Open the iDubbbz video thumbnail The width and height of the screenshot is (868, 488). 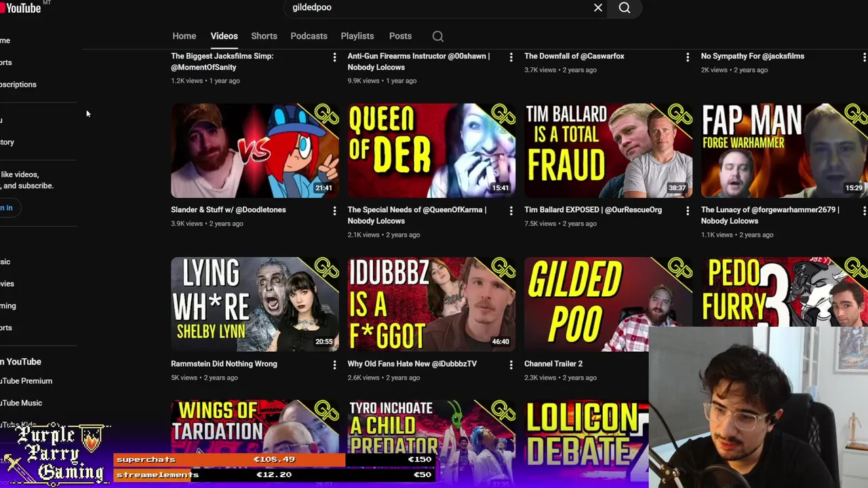click(431, 304)
